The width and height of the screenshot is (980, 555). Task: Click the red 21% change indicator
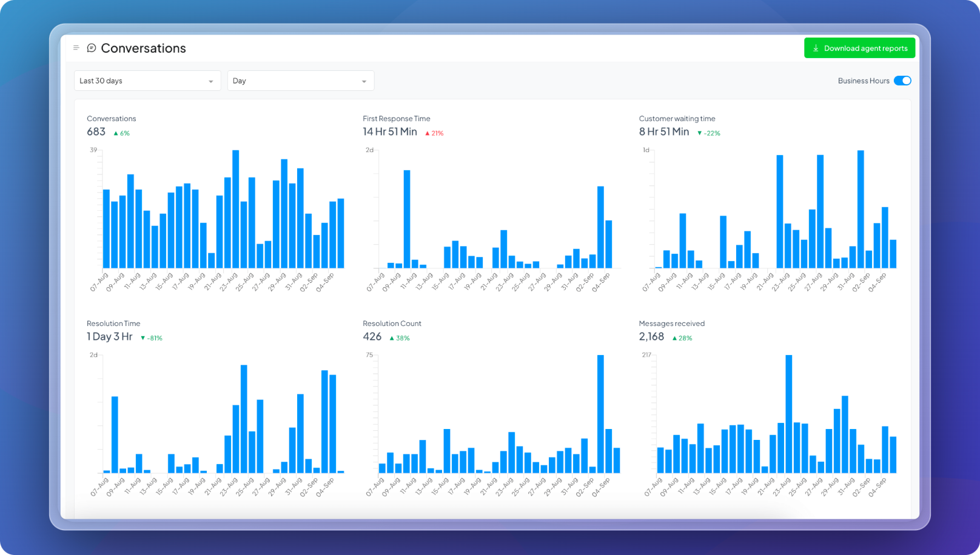tap(434, 133)
